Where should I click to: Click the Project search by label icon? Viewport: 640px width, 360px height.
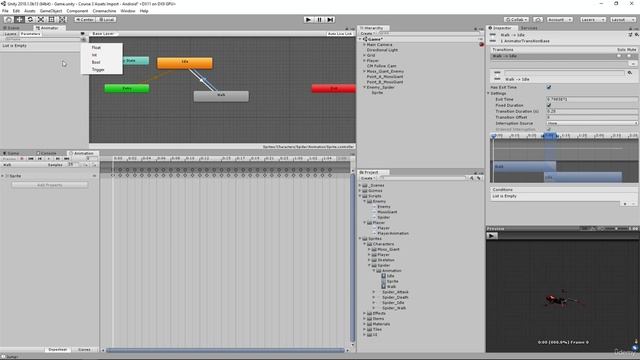click(x=479, y=178)
